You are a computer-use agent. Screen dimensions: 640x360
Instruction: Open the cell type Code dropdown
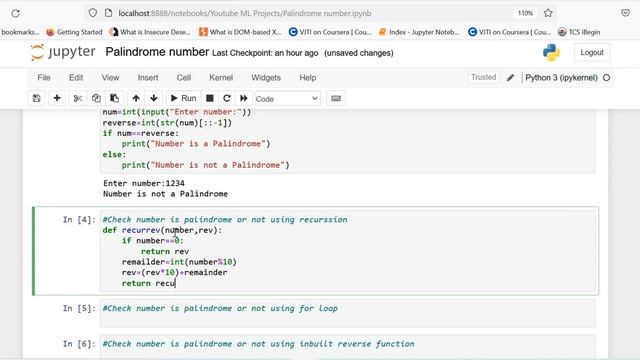point(287,99)
